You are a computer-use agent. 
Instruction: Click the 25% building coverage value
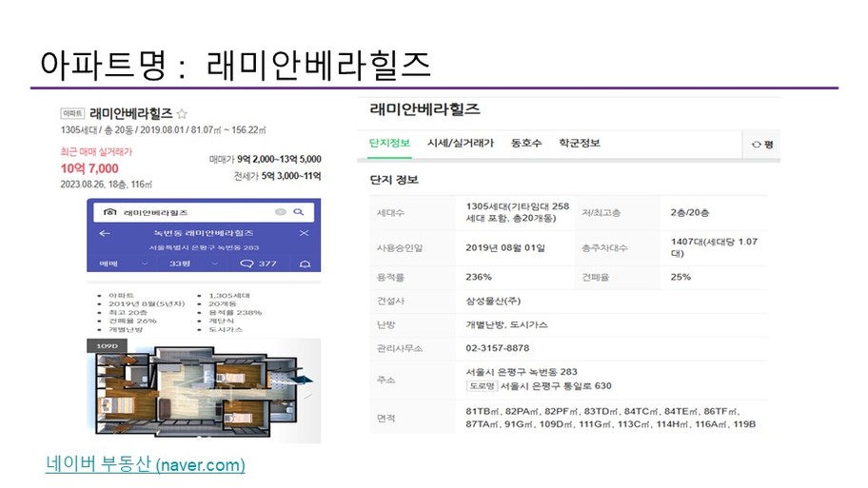681,277
